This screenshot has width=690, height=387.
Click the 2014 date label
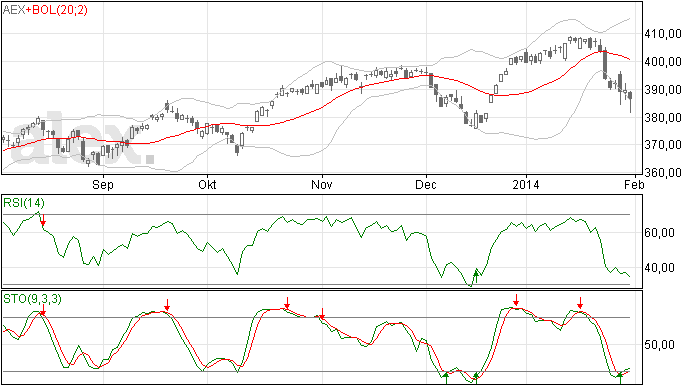click(525, 184)
